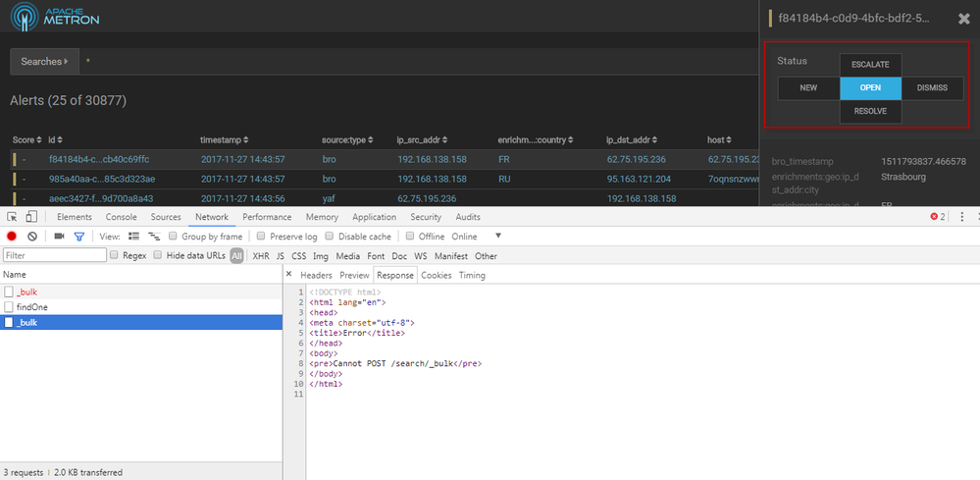Toggle the network filter funnel icon
The height and width of the screenshot is (480, 980).
(79, 237)
